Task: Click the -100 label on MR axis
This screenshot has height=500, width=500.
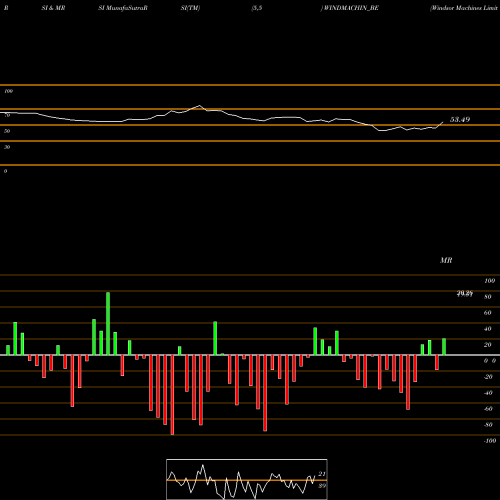Action: tap(489, 441)
